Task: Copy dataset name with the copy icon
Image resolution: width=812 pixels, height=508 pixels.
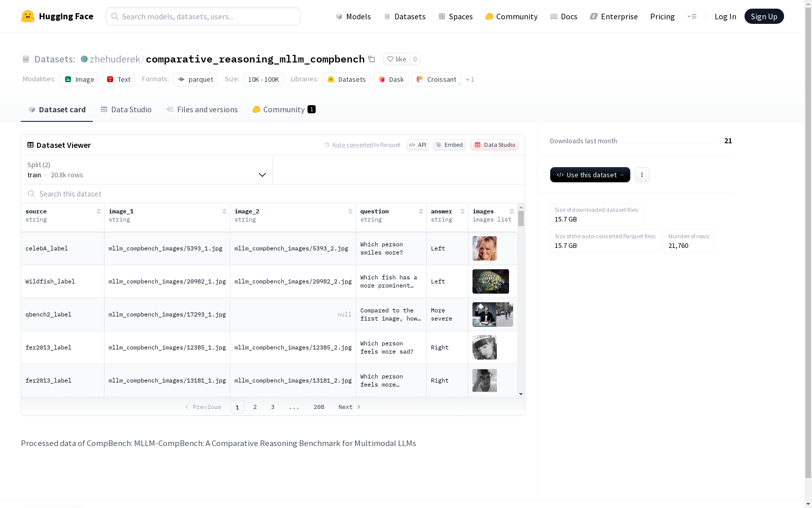Action: [x=371, y=59]
